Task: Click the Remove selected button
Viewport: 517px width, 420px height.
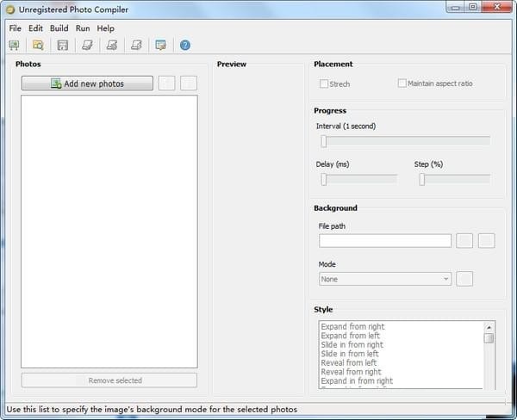Action: pyautogui.click(x=109, y=380)
